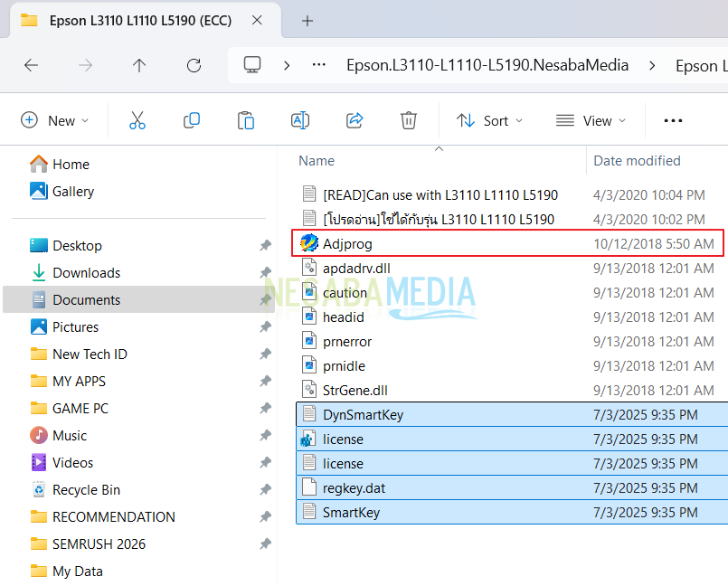
Task: Refresh the current folder view
Action: coord(194,65)
